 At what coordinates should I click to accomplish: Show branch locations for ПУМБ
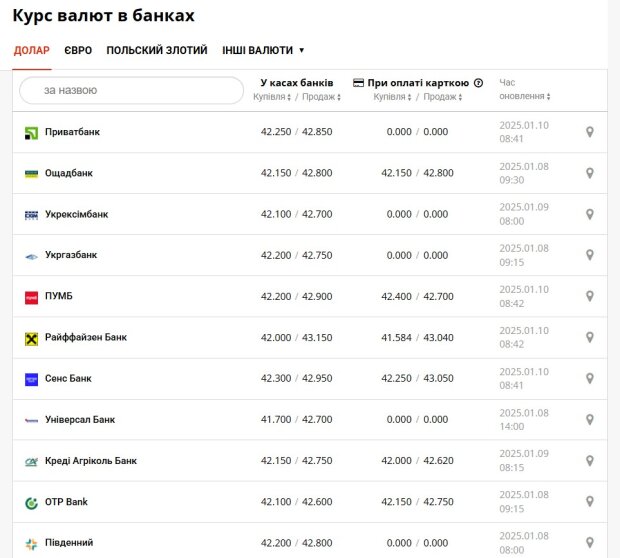[590, 296]
